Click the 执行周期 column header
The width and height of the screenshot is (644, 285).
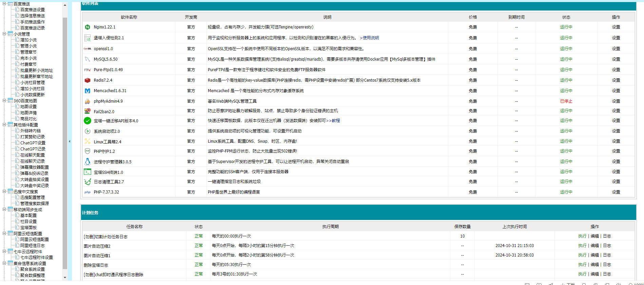(330, 227)
